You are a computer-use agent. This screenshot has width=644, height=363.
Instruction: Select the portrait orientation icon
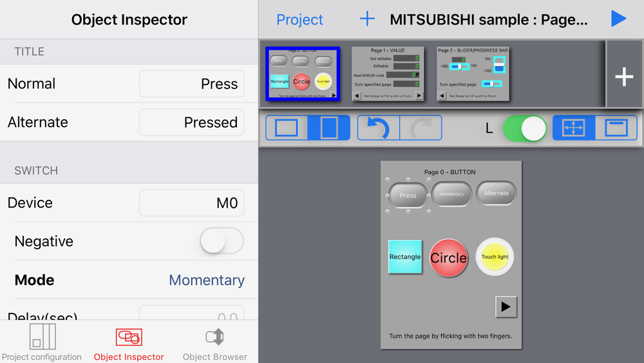329,128
